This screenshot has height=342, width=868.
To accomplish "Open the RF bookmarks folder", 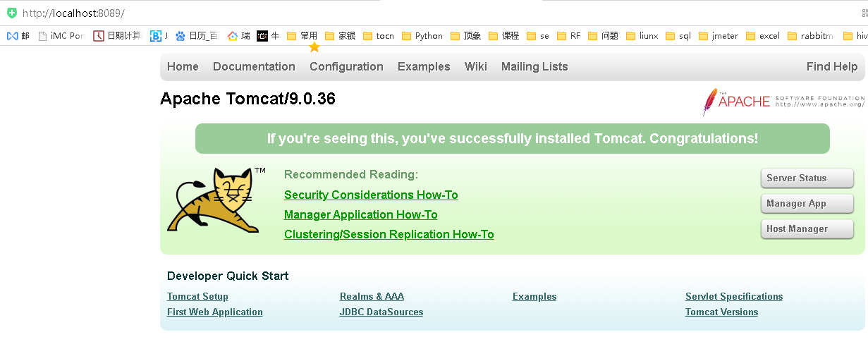I will [x=568, y=36].
